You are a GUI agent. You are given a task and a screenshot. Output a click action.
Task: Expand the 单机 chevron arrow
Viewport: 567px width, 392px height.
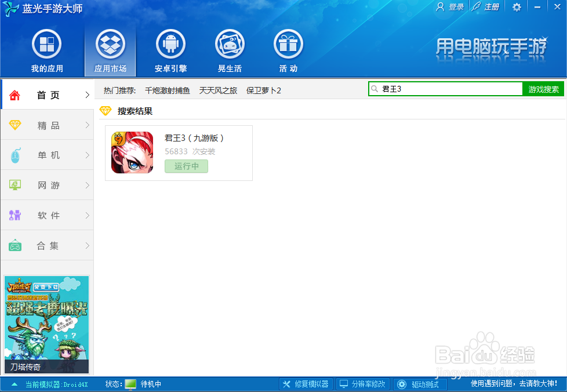[x=87, y=155]
